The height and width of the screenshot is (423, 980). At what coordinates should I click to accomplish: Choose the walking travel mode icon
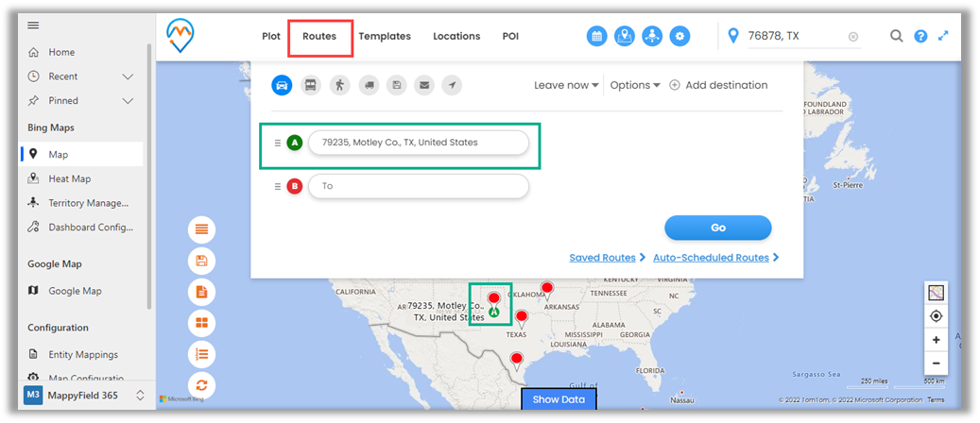(339, 85)
